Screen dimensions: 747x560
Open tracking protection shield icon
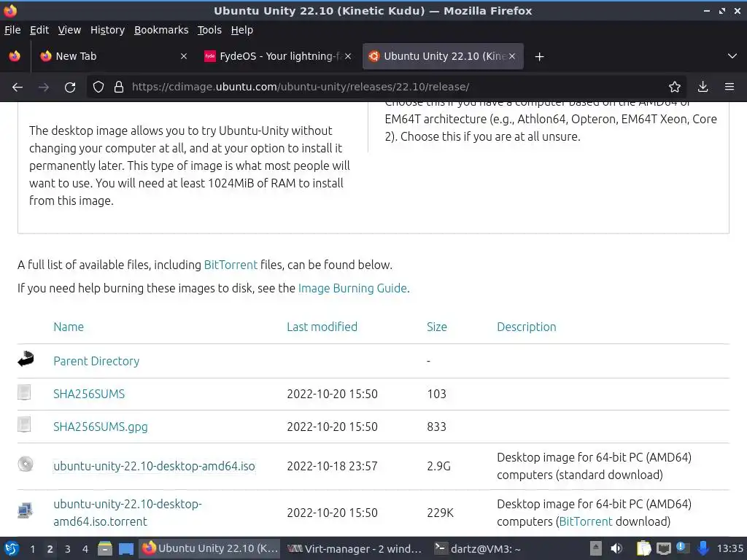(98, 87)
